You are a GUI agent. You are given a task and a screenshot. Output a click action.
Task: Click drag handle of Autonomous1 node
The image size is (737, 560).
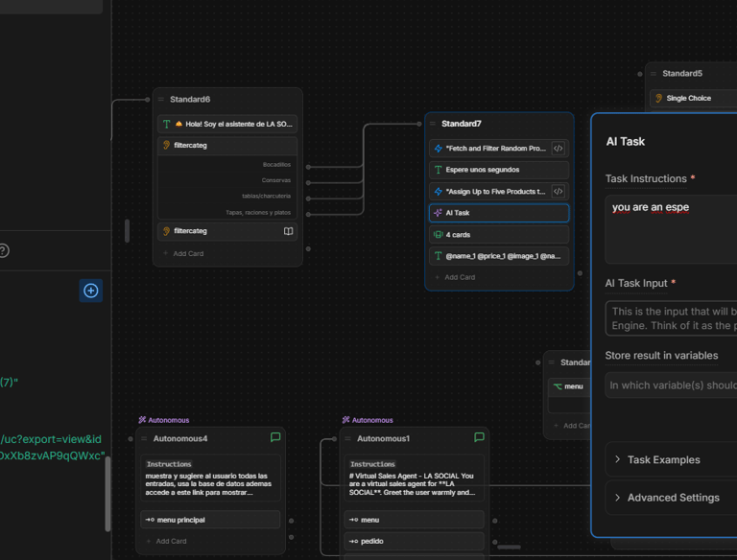tap(347, 438)
